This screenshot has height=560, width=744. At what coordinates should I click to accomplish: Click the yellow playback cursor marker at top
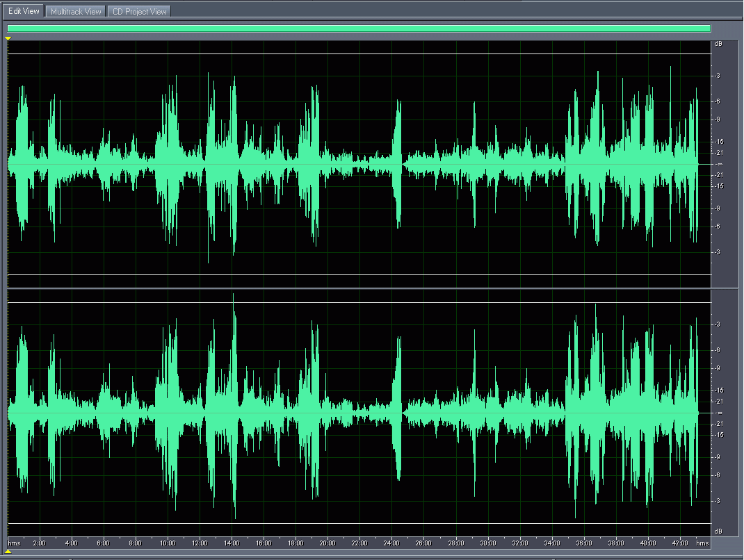coord(8,38)
